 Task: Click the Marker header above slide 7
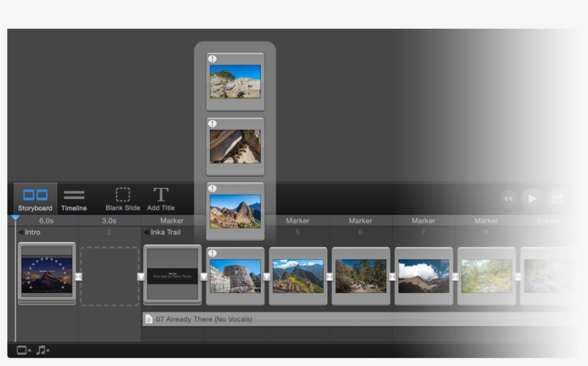coord(423,221)
